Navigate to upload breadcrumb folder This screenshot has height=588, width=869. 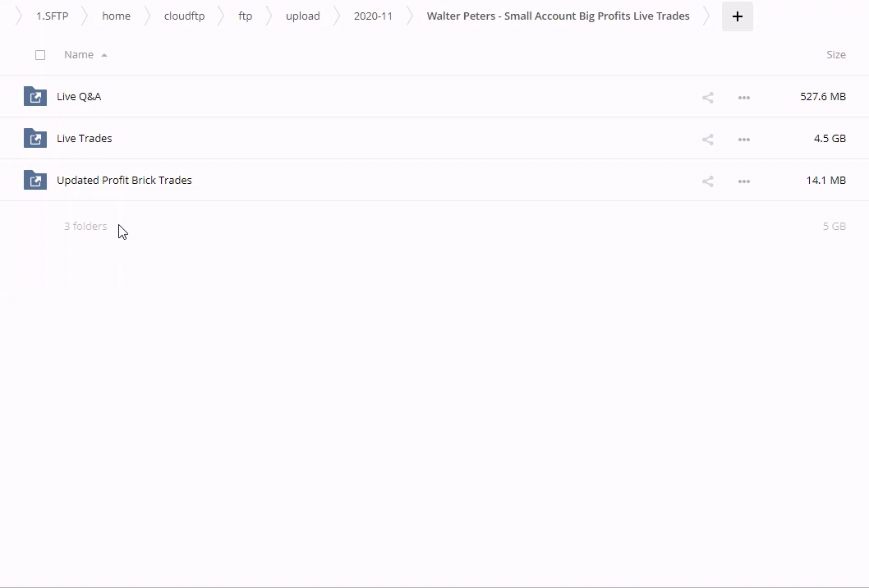302,16
